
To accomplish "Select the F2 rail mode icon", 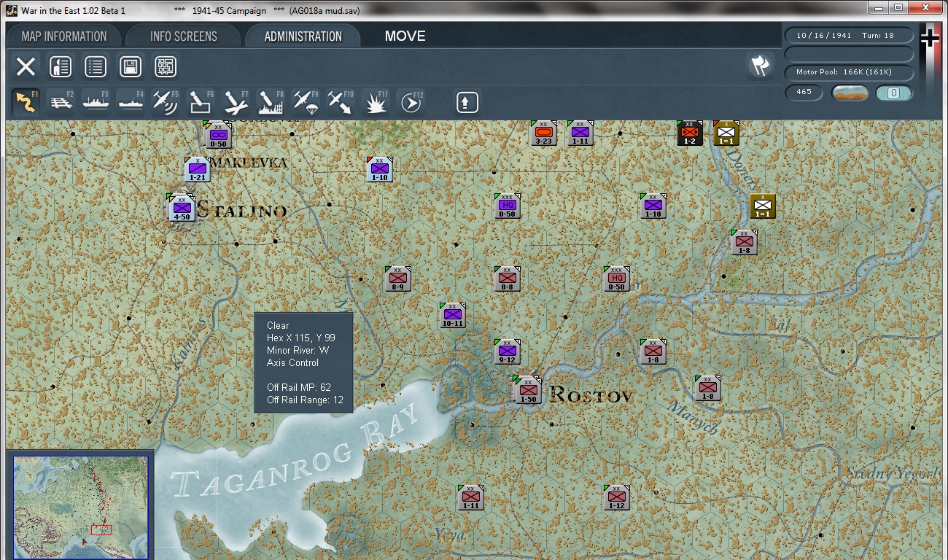I will pos(61,102).
